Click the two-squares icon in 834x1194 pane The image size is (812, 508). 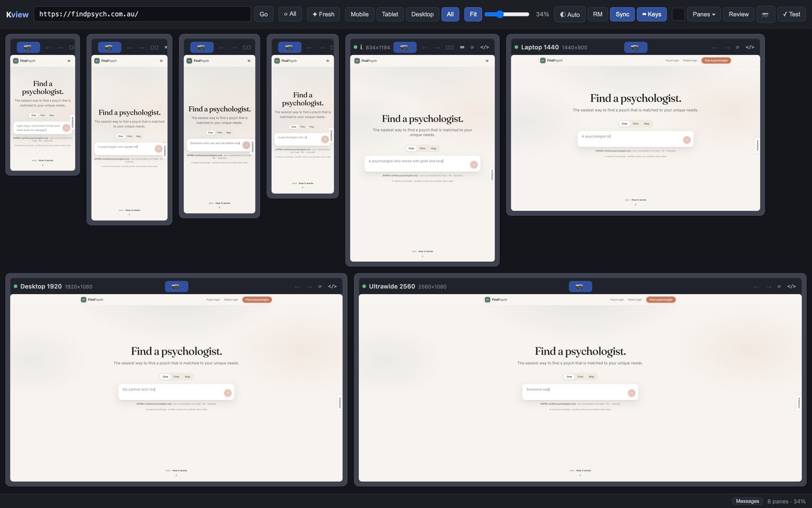(x=449, y=48)
